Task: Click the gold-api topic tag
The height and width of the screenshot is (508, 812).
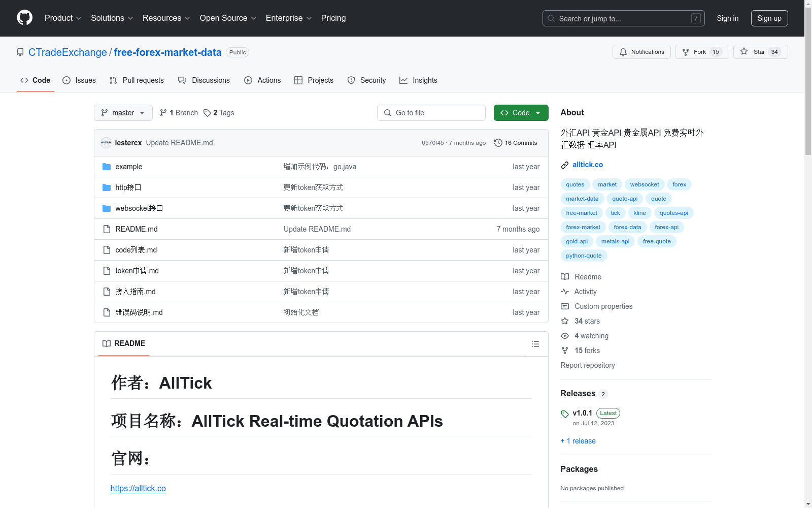Action: pyautogui.click(x=577, y=241)
